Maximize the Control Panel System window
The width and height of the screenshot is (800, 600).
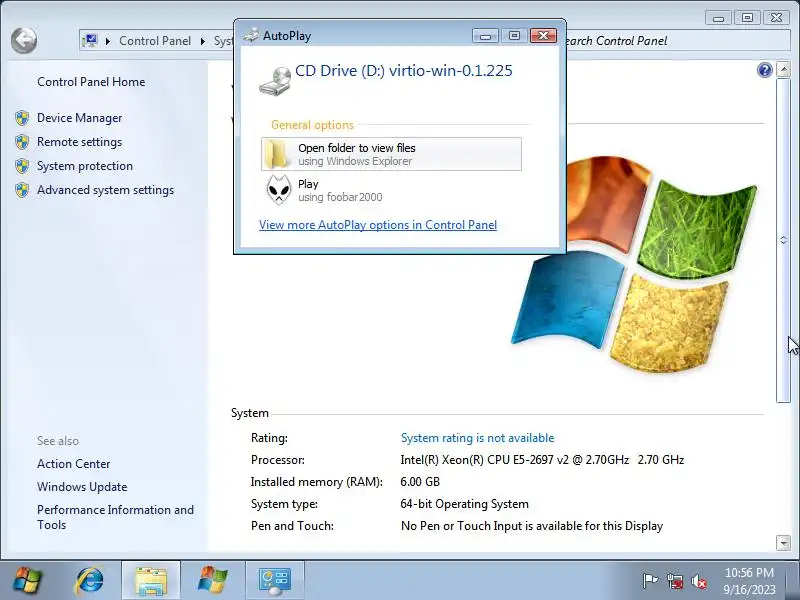click(x=747, y=18)
